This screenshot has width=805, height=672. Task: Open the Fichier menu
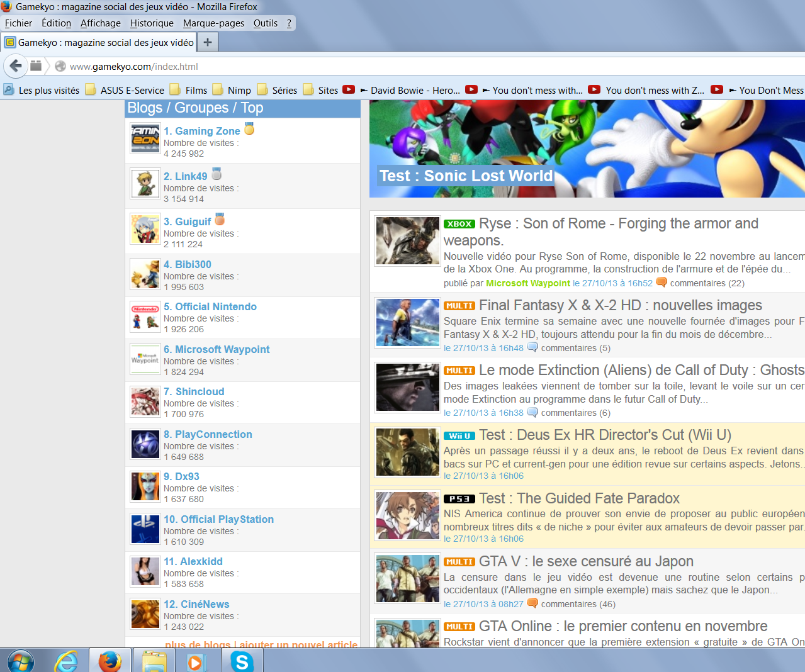click(18, 23)
